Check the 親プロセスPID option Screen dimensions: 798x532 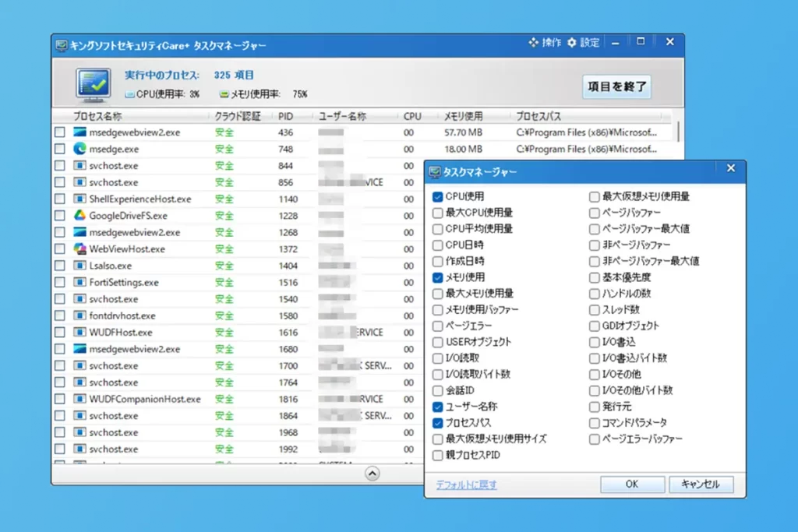438,455
